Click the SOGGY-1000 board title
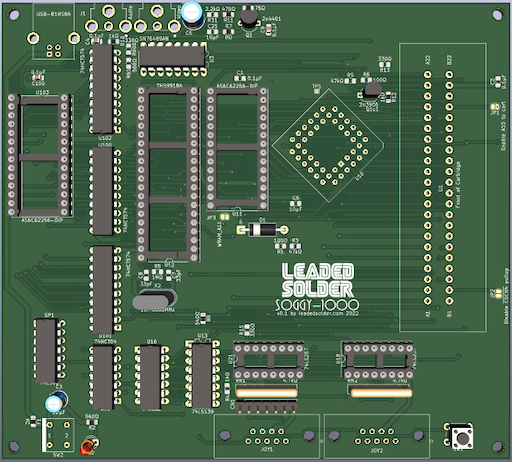 (317, 305)
